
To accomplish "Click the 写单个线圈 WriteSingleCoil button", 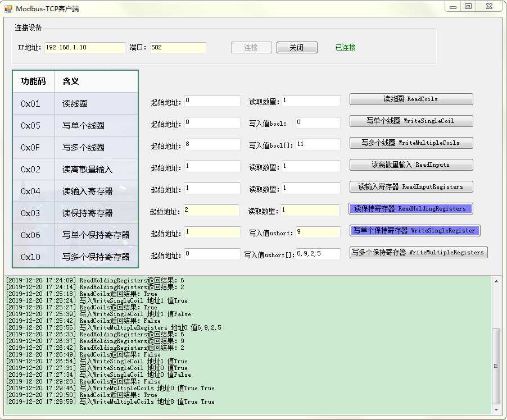I will [x=411, y=121].
